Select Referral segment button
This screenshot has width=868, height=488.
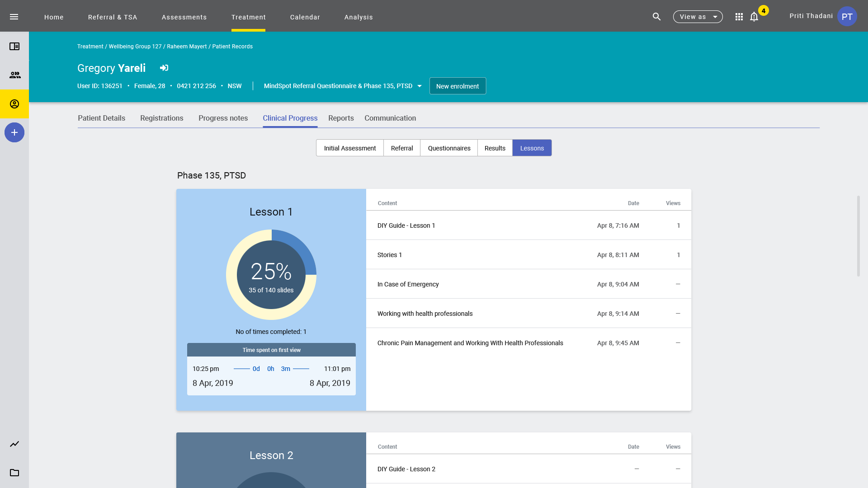(x=402, y=148)
